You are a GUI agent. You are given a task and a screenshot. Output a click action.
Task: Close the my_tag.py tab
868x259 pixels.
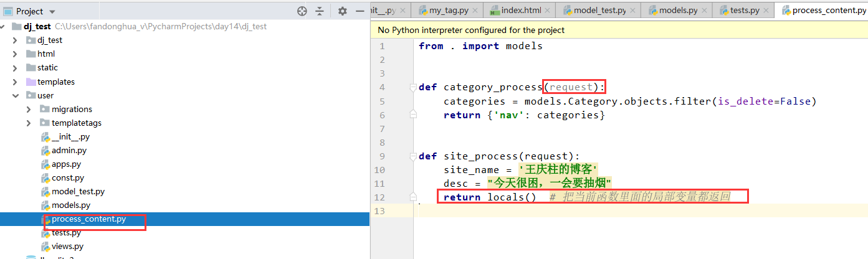(x=474, y=11)
